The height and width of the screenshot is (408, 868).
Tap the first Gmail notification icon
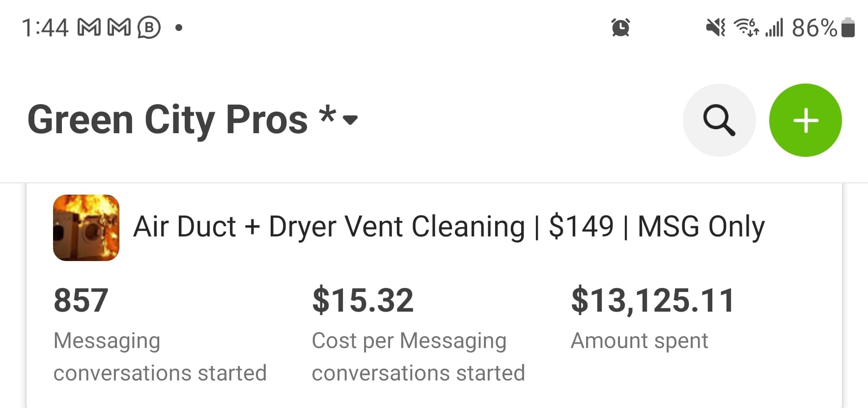coord(89,28)
